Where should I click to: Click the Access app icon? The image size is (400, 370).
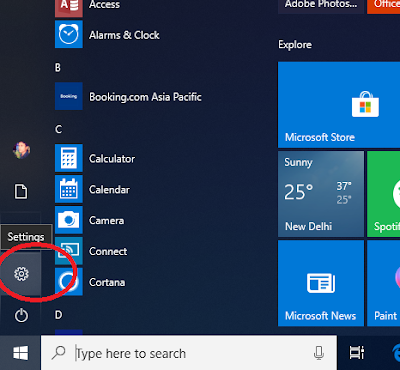(69, 8)
